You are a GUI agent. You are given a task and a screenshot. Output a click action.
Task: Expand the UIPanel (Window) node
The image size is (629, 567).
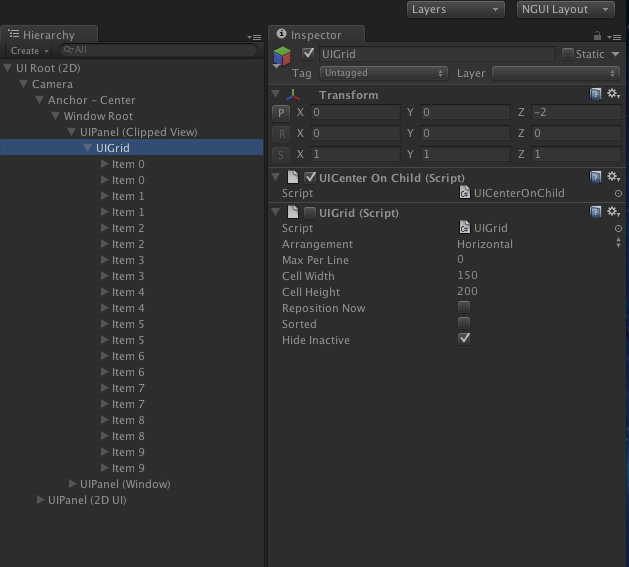pos(72,484)
